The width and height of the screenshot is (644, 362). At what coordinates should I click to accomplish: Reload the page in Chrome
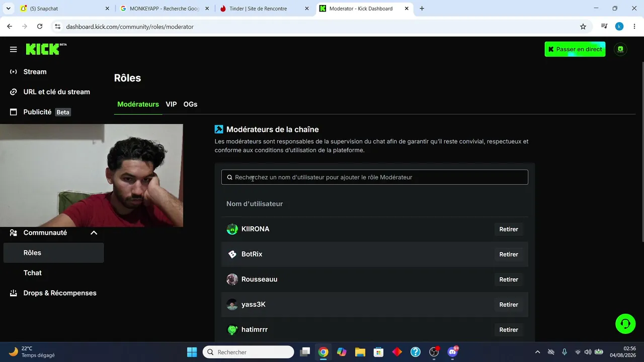[x=40, y=27]
